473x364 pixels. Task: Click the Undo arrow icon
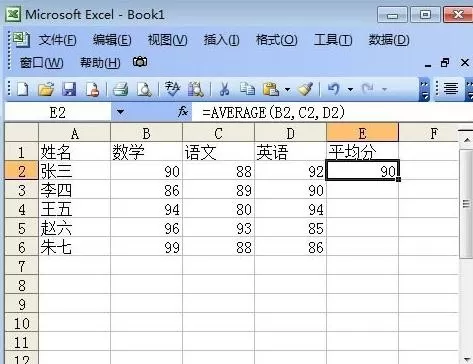click(334, 89)
